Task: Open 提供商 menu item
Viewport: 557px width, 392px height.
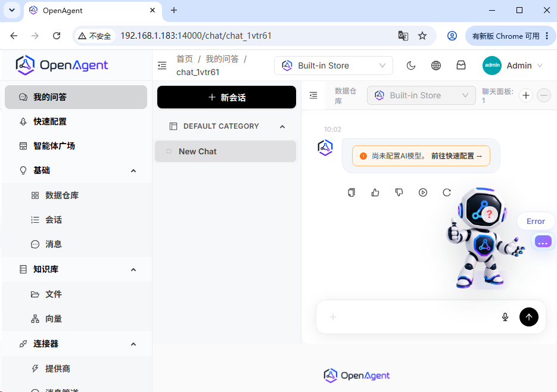Action: [x=76, y=369]
